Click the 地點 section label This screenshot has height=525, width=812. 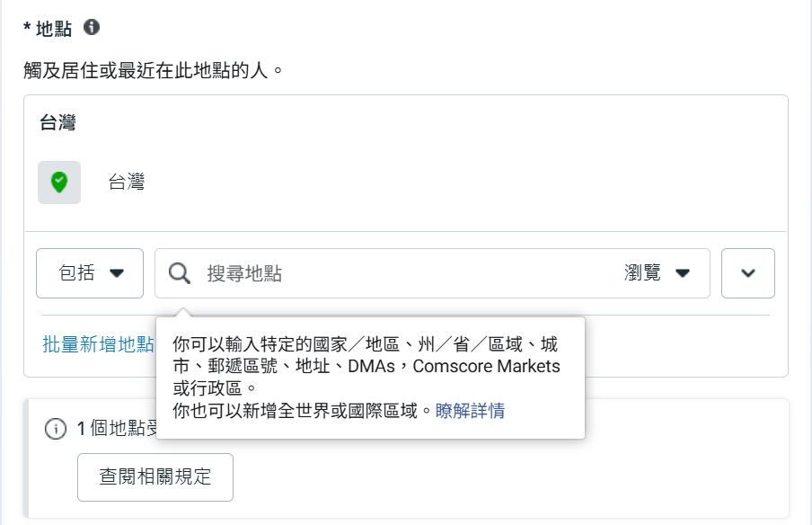click(55, 28)
